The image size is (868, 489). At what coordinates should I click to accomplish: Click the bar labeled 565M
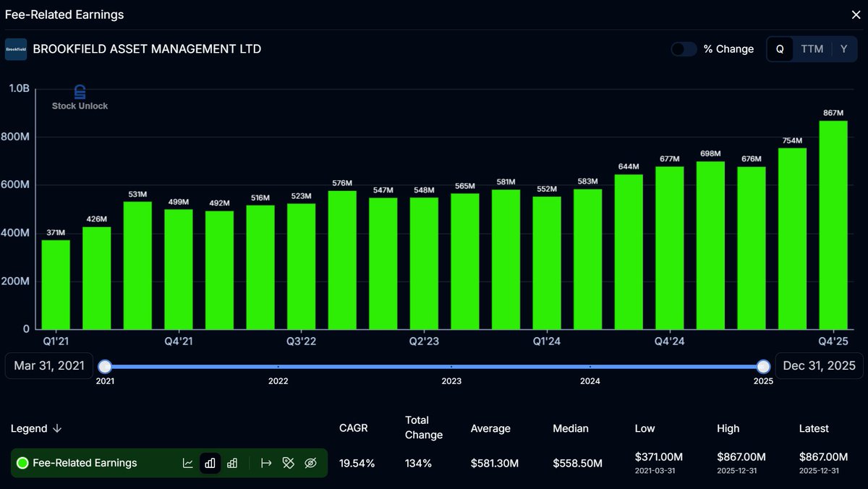tap(464, 262)
